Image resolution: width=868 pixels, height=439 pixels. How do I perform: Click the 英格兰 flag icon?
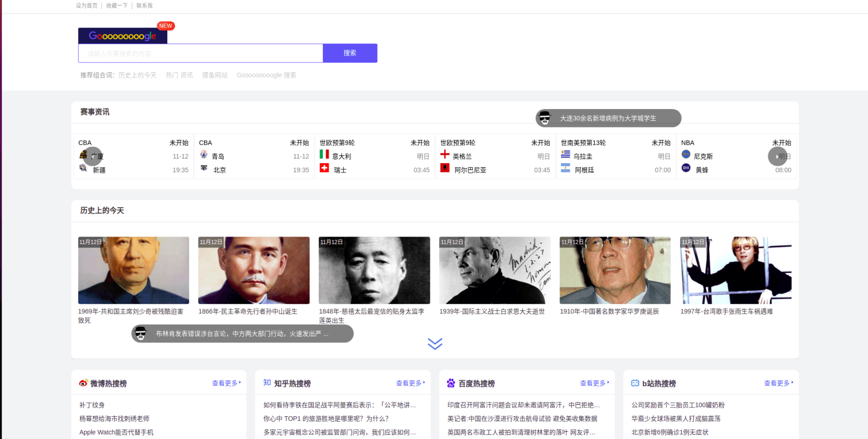coord(445,154)
